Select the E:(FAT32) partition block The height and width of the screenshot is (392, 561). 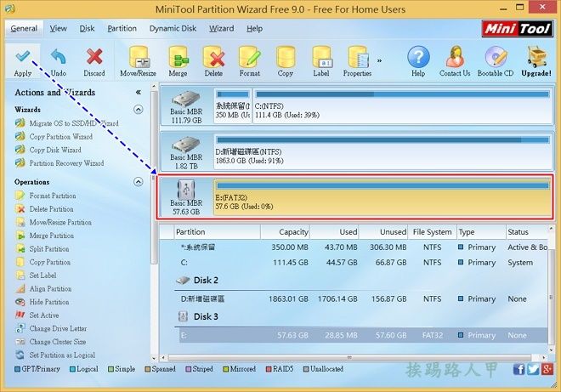coord(382,197)
